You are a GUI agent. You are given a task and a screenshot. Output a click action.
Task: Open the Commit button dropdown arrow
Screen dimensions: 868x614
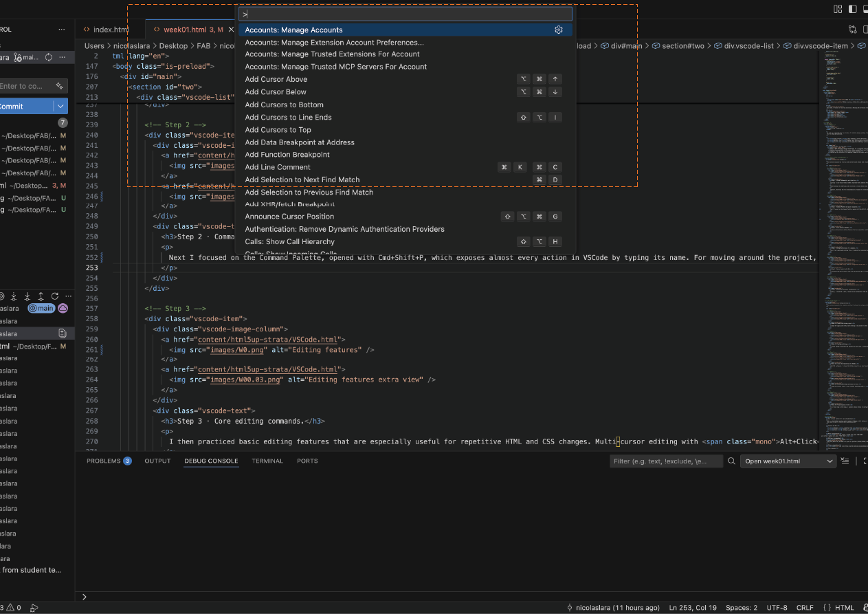(62, 107)
